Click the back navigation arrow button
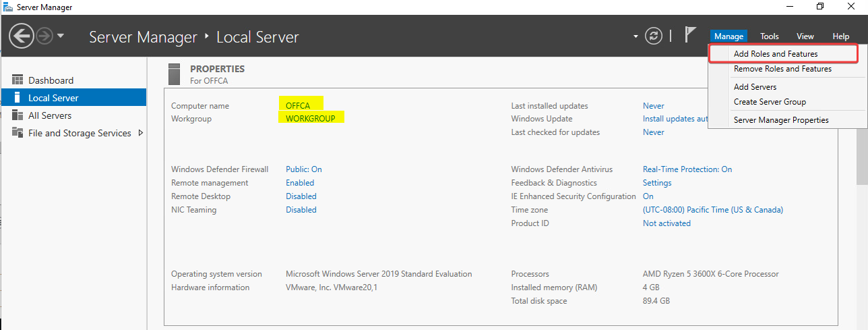Screen dimensions: 868x330 click(x=22, y=36)
